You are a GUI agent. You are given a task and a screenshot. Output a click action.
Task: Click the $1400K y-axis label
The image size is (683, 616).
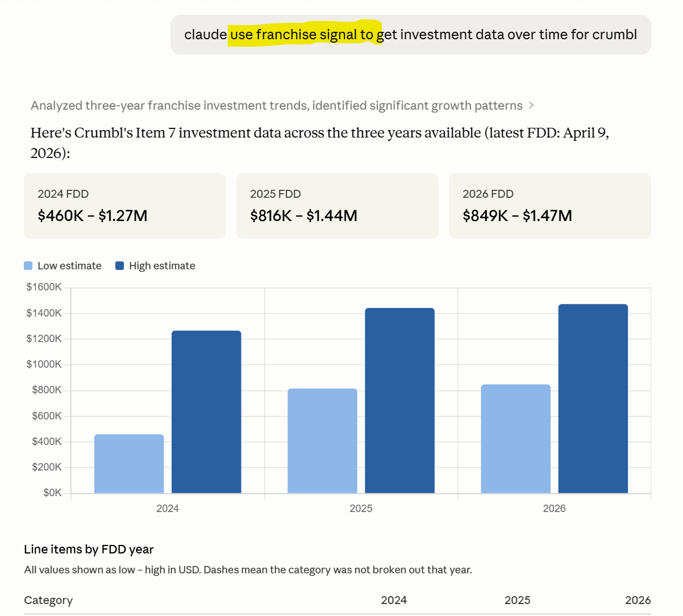click(x=44, y=313)
